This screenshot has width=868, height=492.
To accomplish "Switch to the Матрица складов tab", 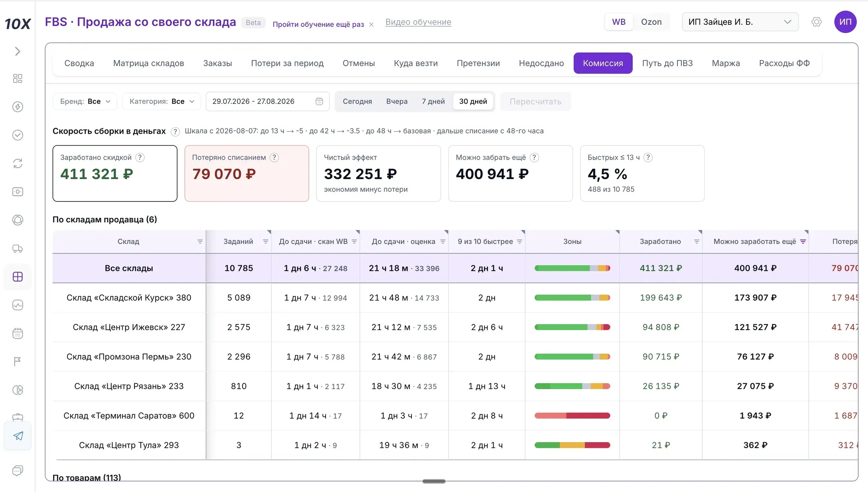I will pos(148,63).
